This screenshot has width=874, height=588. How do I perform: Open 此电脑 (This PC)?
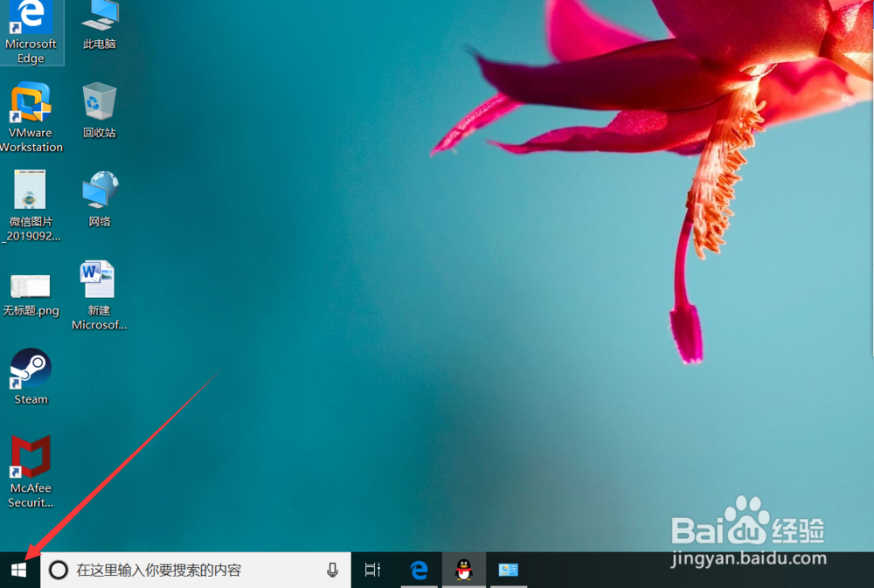98,17
